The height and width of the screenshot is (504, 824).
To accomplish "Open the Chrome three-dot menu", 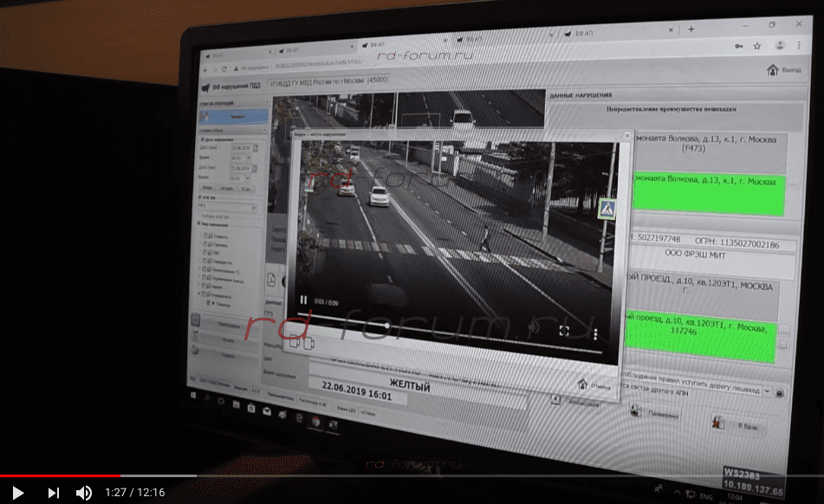I will point(799,46).
